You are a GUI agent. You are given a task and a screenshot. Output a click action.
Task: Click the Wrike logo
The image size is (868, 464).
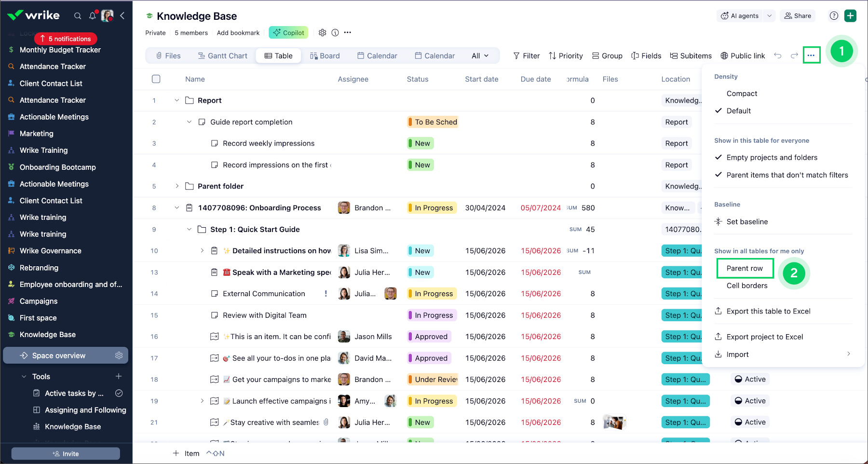(34, 15)
